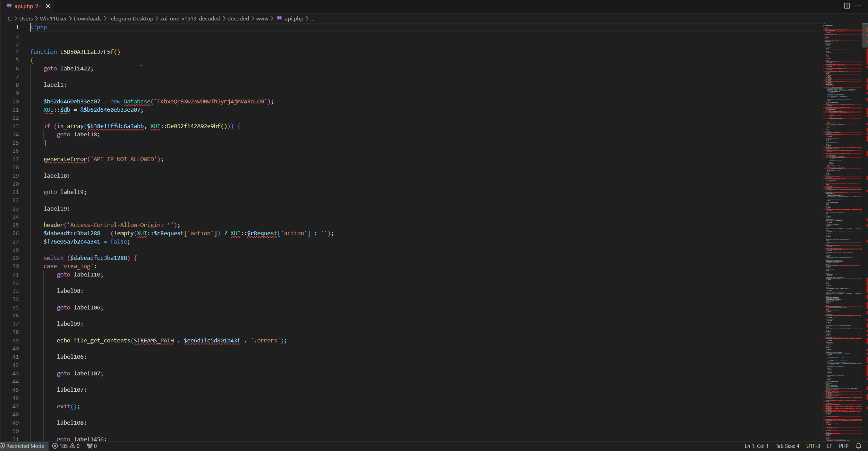Click line number 4 in gutter
Viewport: 868px width, 451px height.
point(17,52)
